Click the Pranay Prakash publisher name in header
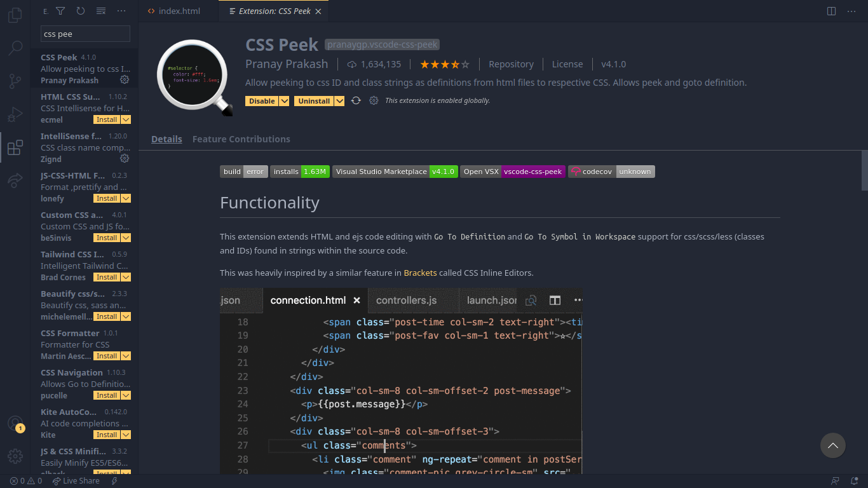 coord(287,64)
